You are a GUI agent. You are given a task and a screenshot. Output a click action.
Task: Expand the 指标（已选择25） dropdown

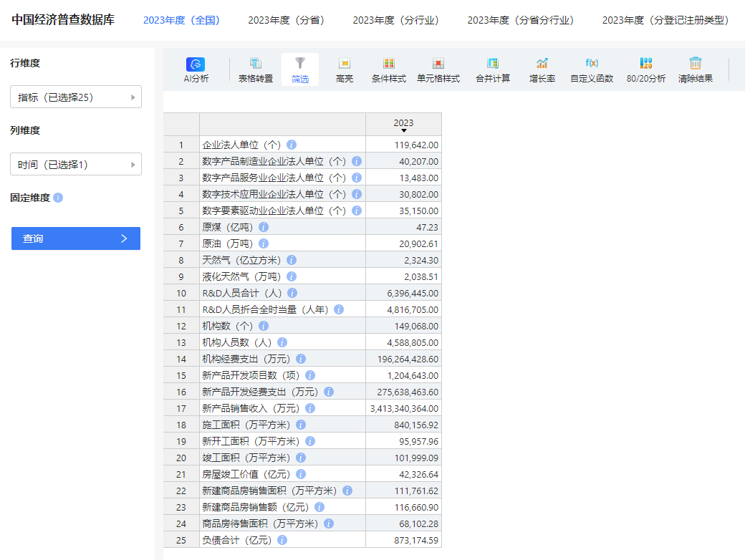click(x=76, y=97)
